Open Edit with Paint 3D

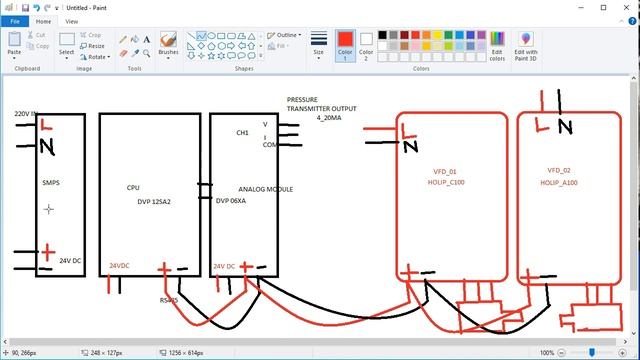526,46
